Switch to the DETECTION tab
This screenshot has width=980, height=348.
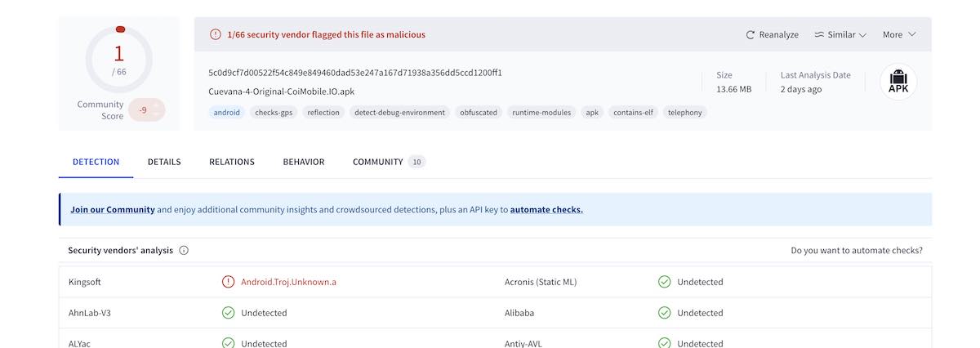(x=96, y=162)
